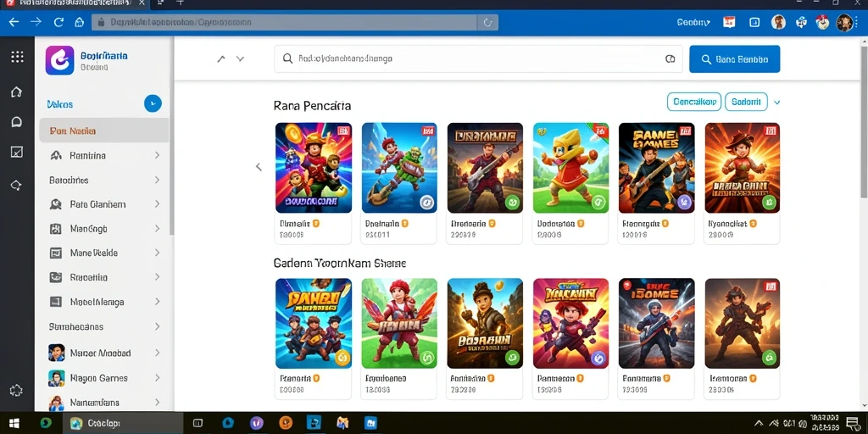
Task: Click the blue Rana Rembto search button
Action: (735, 59)
